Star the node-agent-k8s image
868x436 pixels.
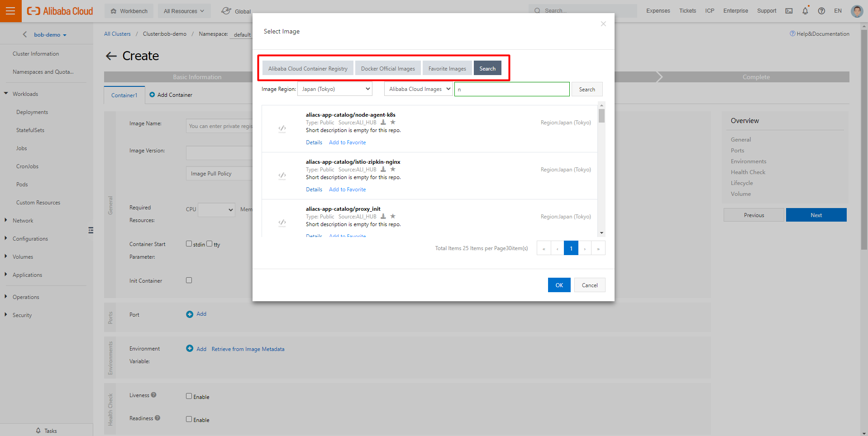(x=393, y=122)
